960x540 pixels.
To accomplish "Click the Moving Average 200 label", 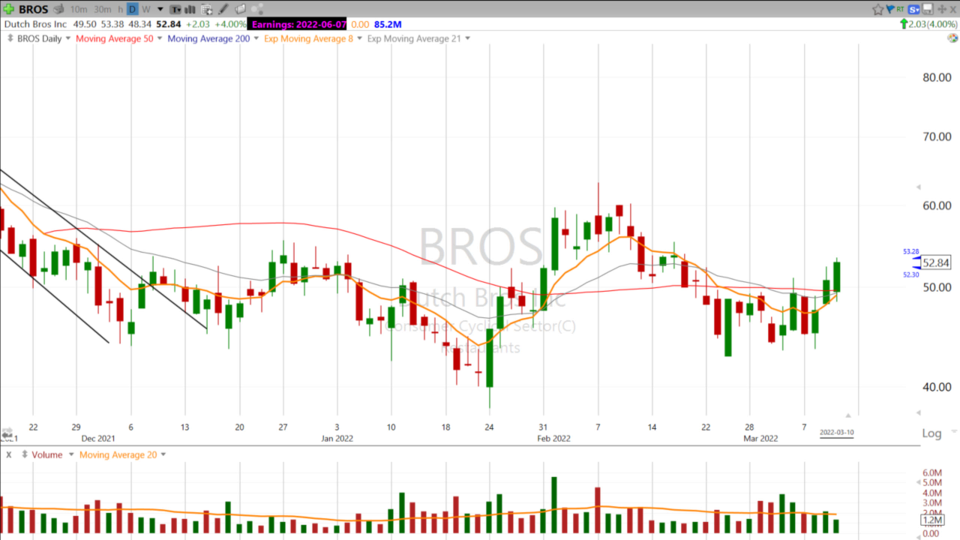I will (209, 39).
